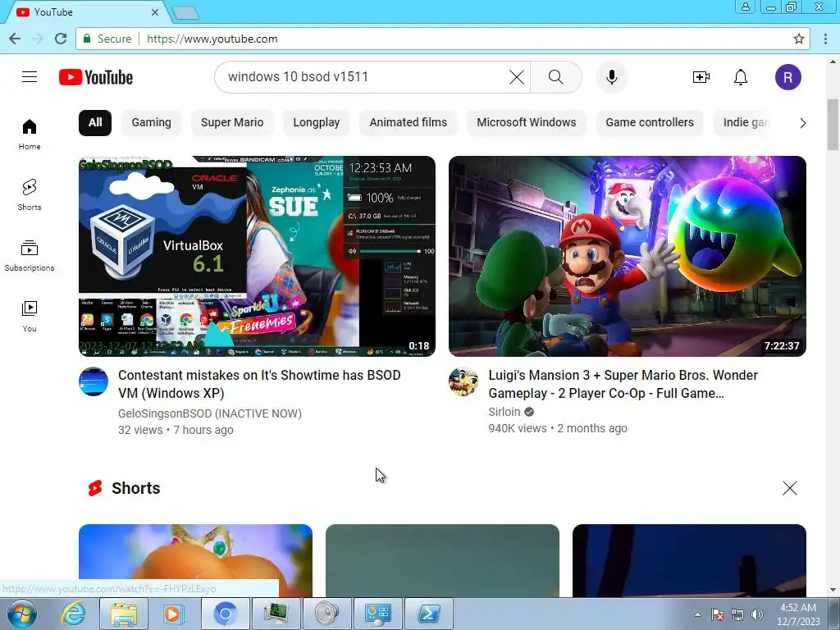This screenshot has height=630, width=840.
Task: Show hidden system tray icons
Action: (697, 614)
